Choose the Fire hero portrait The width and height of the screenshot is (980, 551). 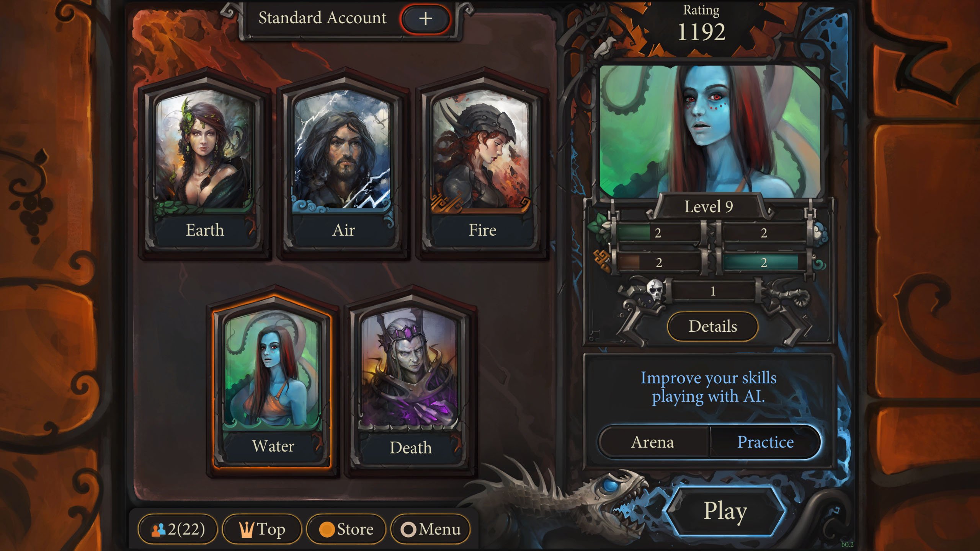click(x=482, y=151)
